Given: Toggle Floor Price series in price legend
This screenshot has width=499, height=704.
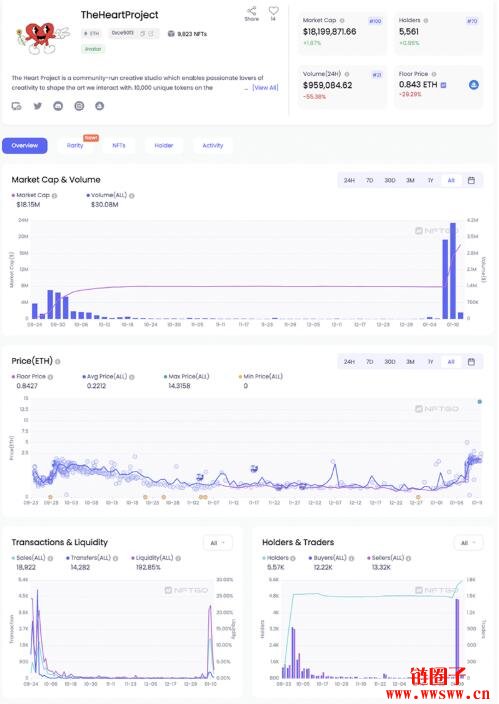Looking at the screenshot, I should 29,377.
